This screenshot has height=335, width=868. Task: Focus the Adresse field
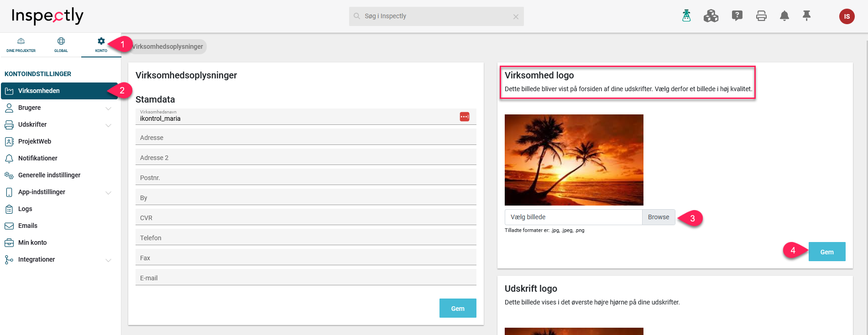coord(306,137)
